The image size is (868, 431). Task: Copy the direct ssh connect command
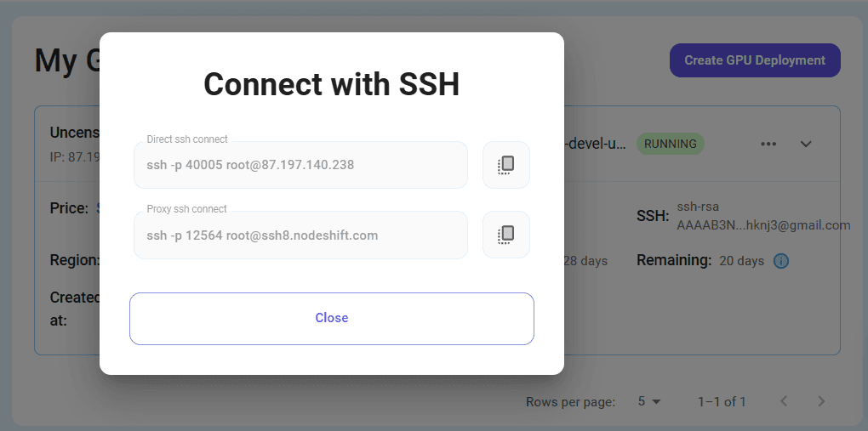click(x=506, y=165)
